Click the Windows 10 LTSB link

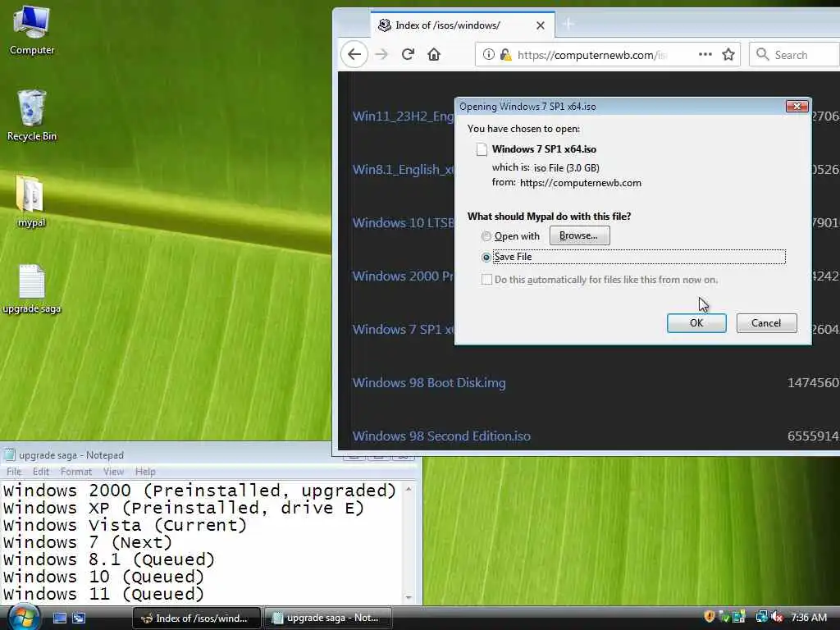pos(403,223)
